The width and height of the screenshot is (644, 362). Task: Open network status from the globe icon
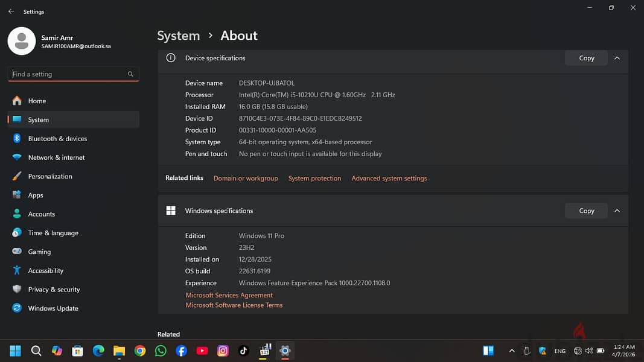pyautogui.click(x=578, y=351)
